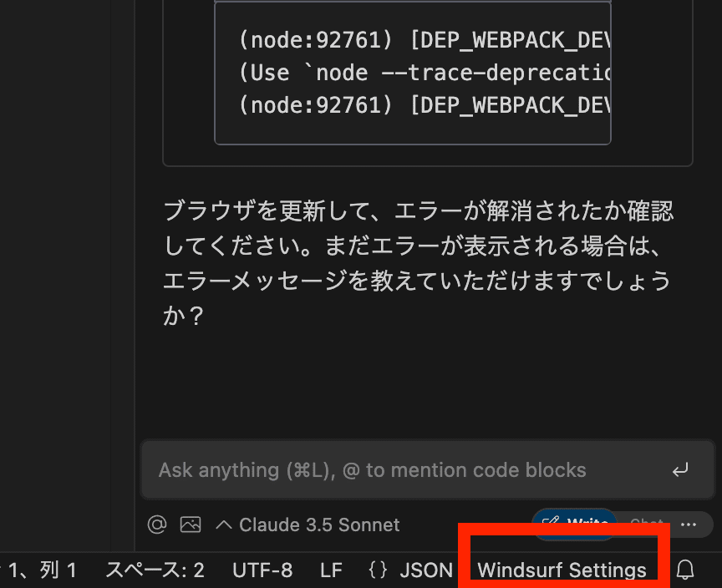Click the first DEP_WEBPACK warning line
The image size is (722, 588).
tap(425, 39)
